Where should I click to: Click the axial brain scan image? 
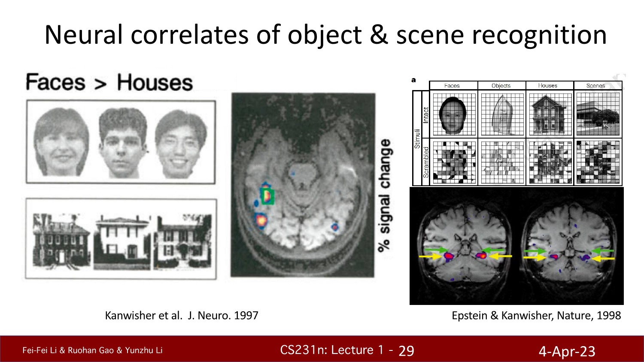point(303,185)
